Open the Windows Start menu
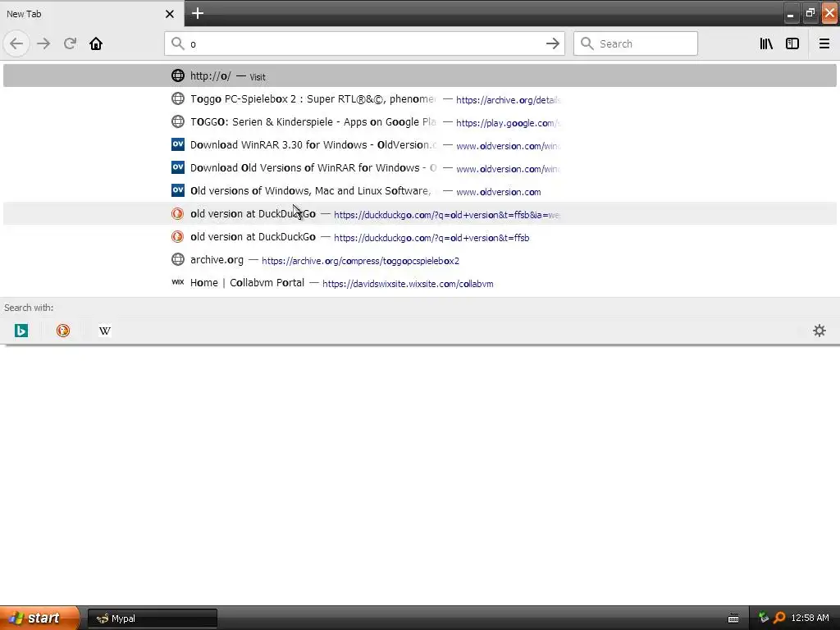The height and width of the screenshot is (630, 840). tap(39, 618)
